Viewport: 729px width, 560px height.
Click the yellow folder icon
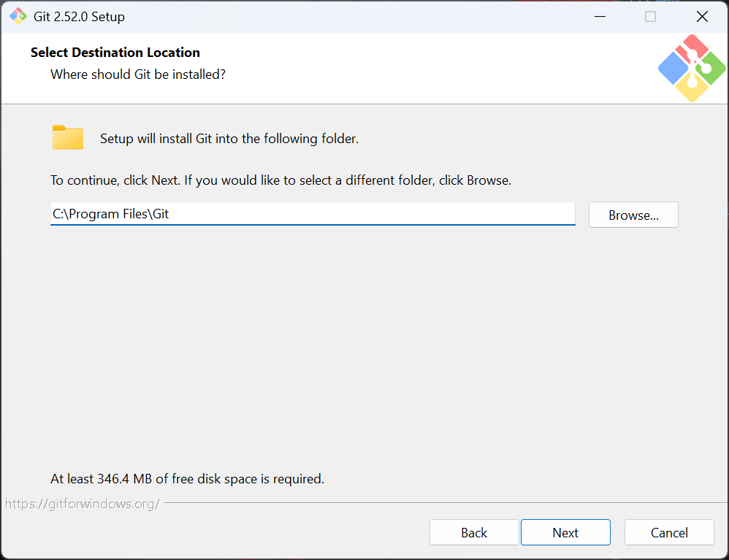click(68, 137)
